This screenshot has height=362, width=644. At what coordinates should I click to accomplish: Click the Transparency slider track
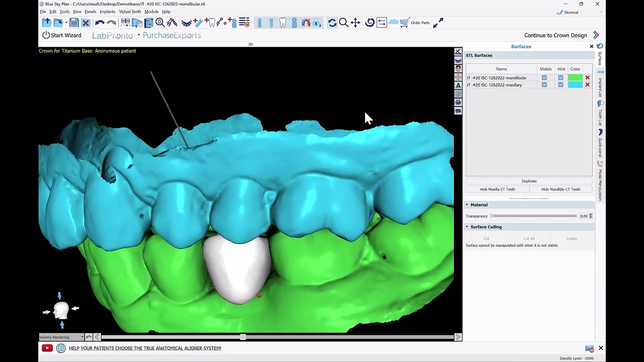pos(534,216)
